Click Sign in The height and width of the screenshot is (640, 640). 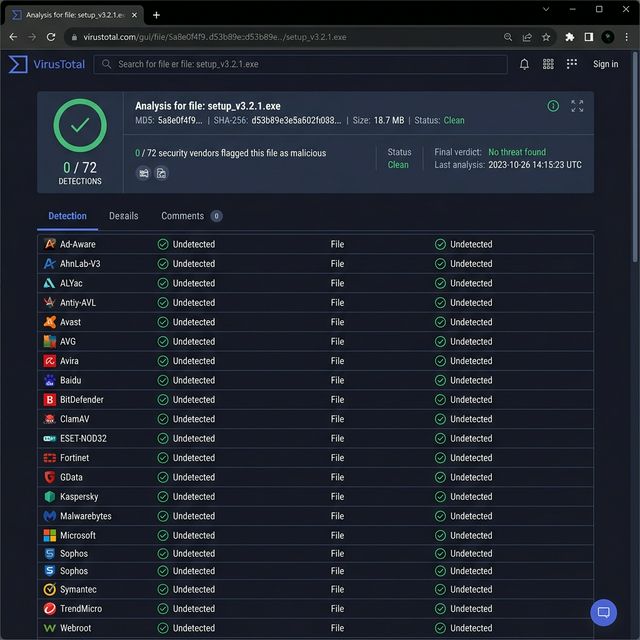(605, 64)
